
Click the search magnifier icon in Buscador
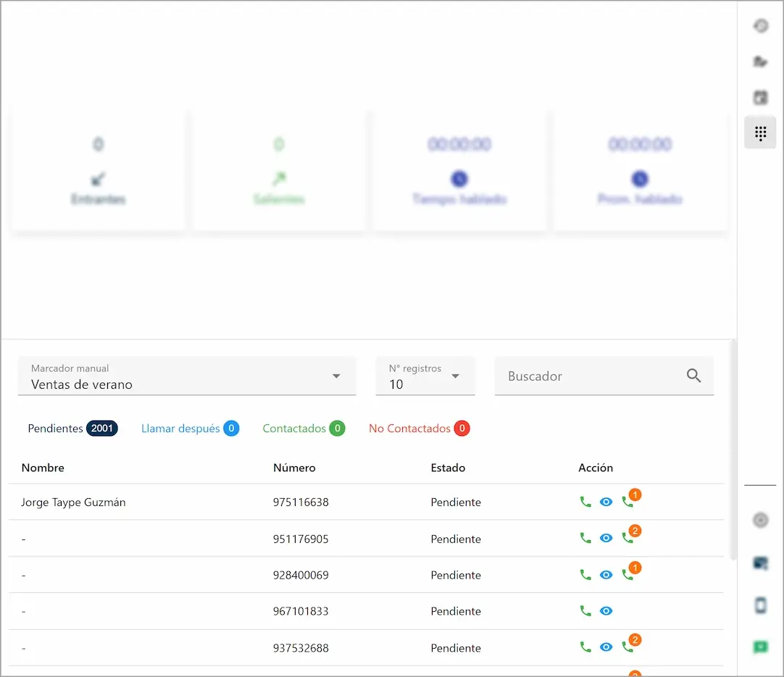(x=693, y=376)
